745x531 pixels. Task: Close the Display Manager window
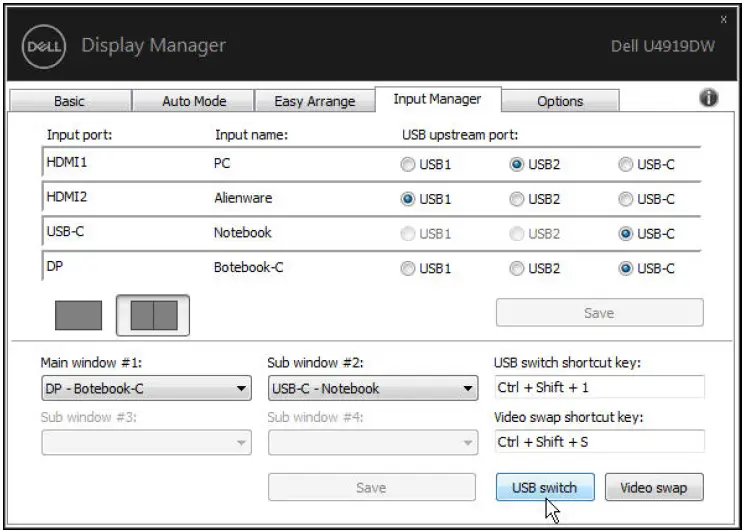(x=723, y=19)
